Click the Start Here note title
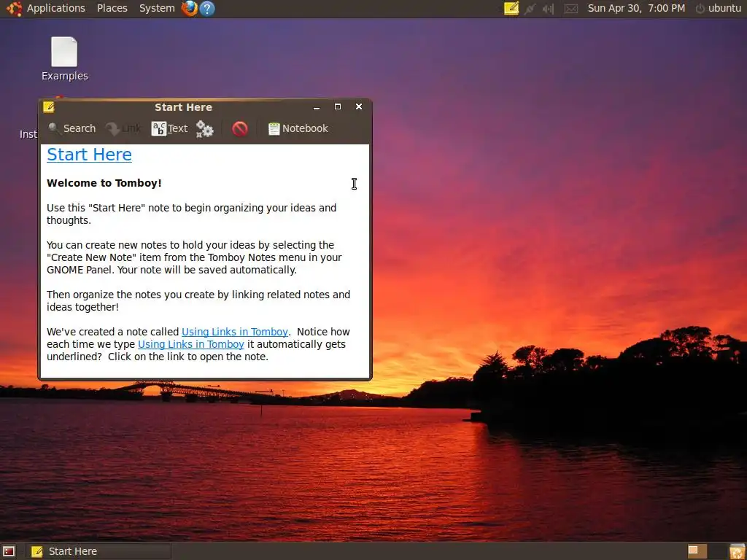Image resolution: width=747 pixels, height=560 pixels. pyautogui.click(x=89, y=155)
